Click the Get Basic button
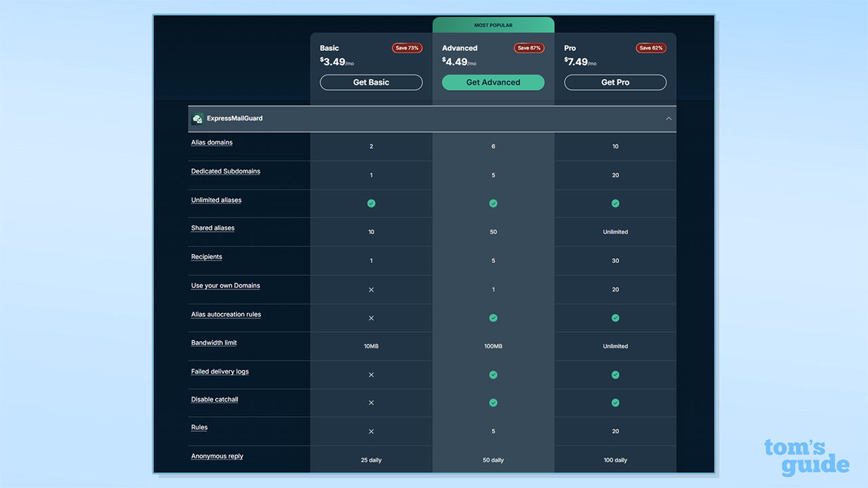Image resolution: width=868 pixels, height=488 pixels. [371, 82]
